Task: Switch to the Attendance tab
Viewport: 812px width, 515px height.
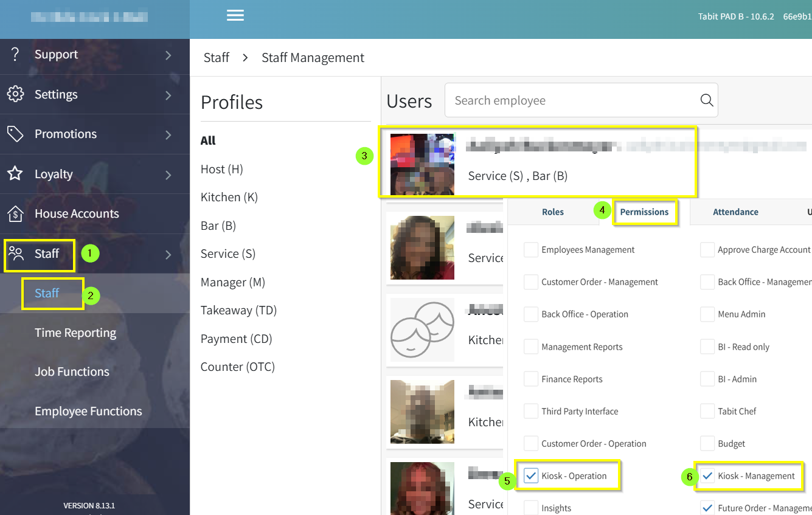Action: click(x=735, y=212)
